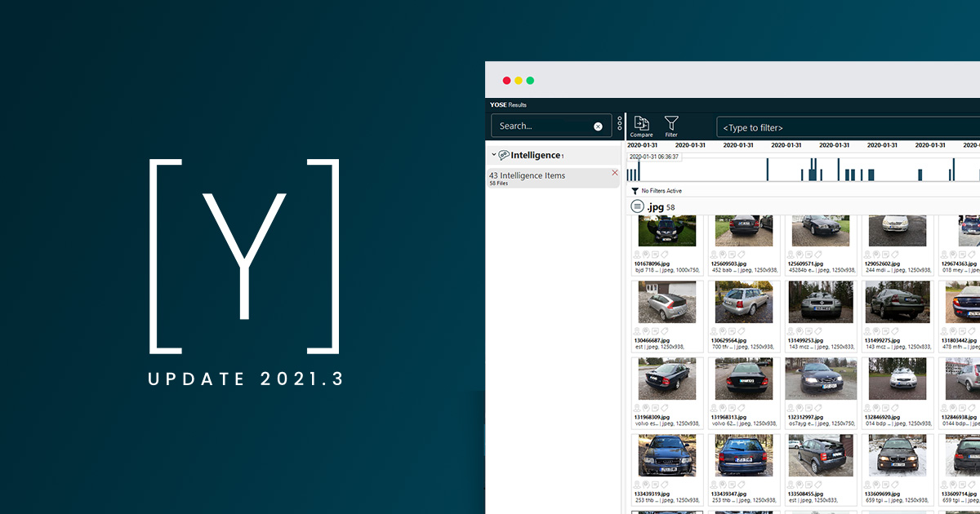
Task: Open the three-dot menu beside Search
Action: coord(619,124)
